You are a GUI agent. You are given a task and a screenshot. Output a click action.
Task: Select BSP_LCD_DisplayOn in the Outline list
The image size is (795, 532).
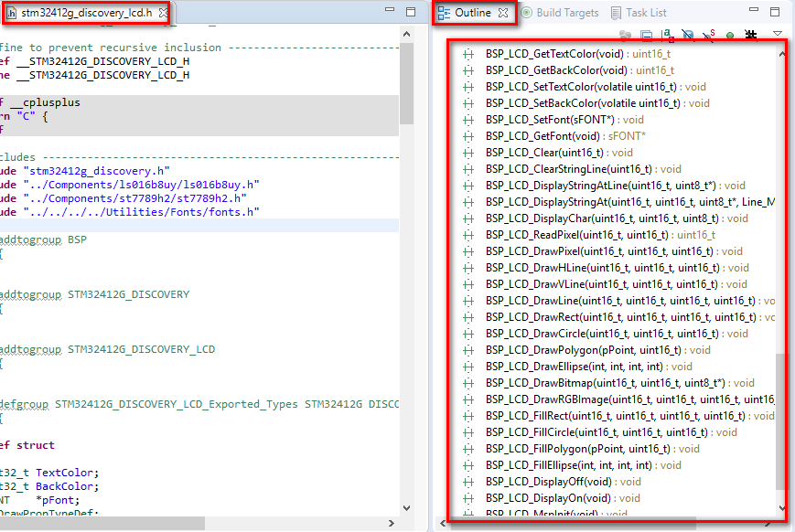563,498
